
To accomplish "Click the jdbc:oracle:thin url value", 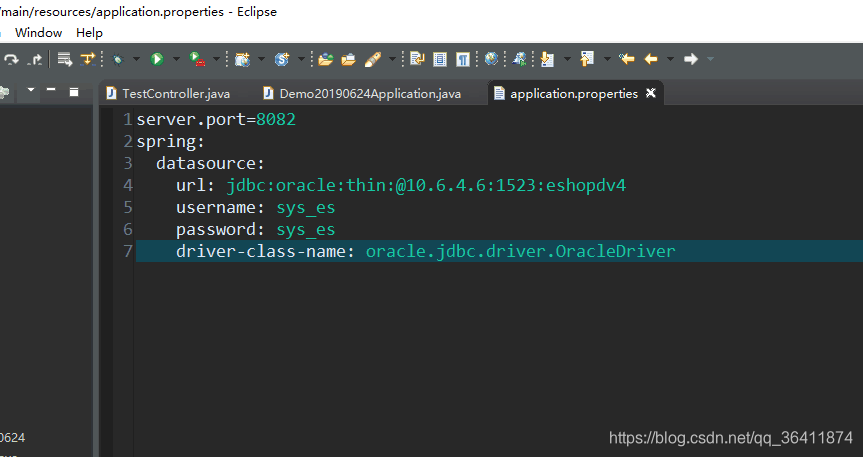I will [x=427, y=186].
